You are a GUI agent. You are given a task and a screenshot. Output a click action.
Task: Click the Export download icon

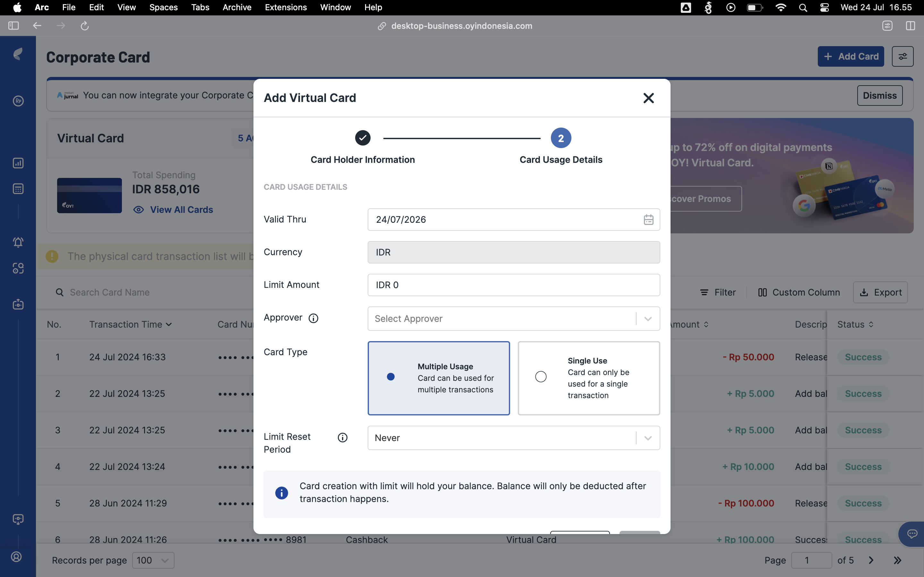[x=866, y=292]
